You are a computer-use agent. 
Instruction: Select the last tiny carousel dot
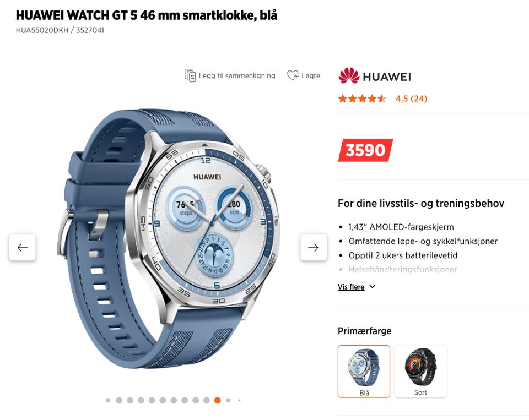pos(239,400)
